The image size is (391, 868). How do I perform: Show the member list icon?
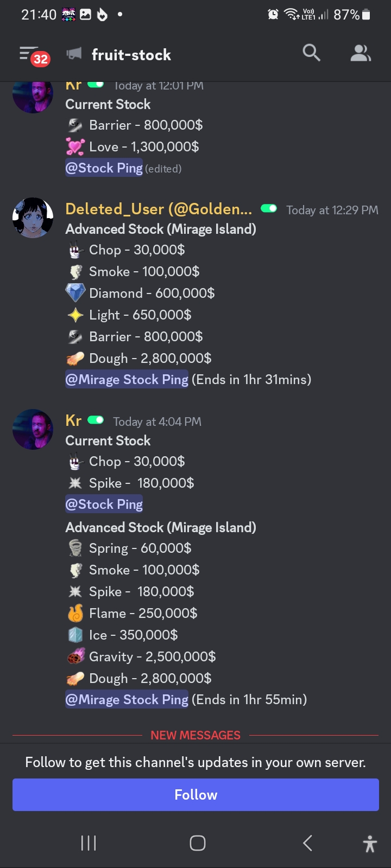[361, 53]
